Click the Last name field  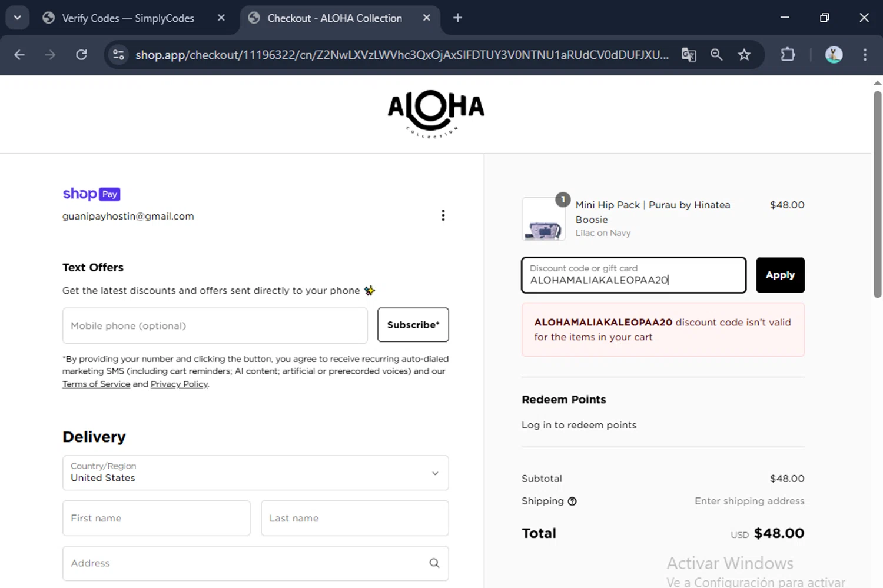[355, 518]
